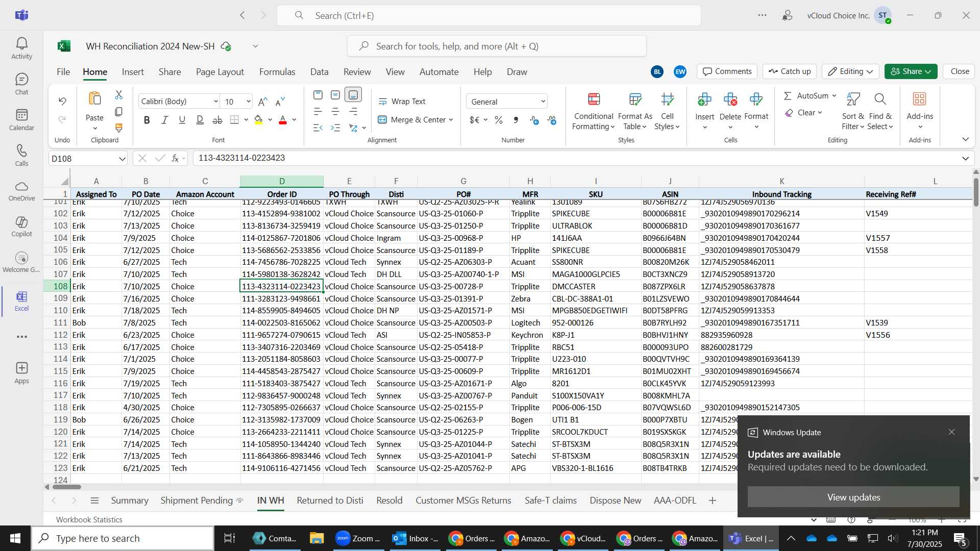Click Search for tools and help box
Screen dimensions: 980x551
coord(497,46)
